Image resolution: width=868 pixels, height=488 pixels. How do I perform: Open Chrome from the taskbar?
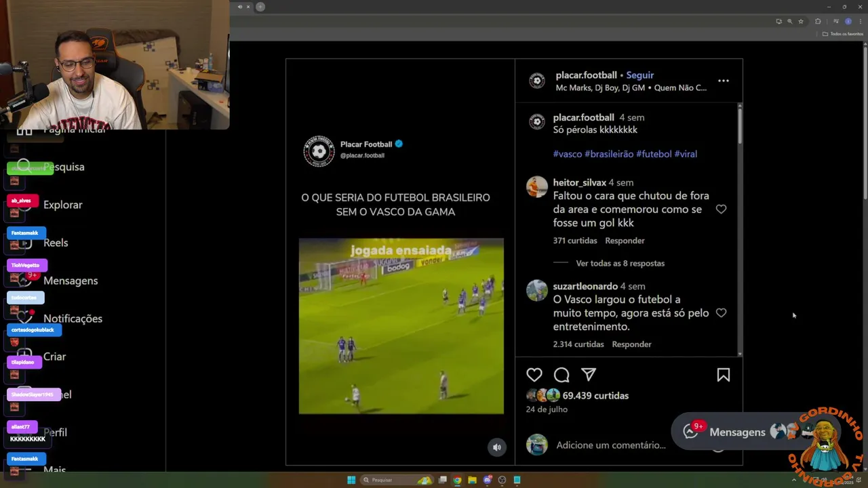tap(458, 480)
